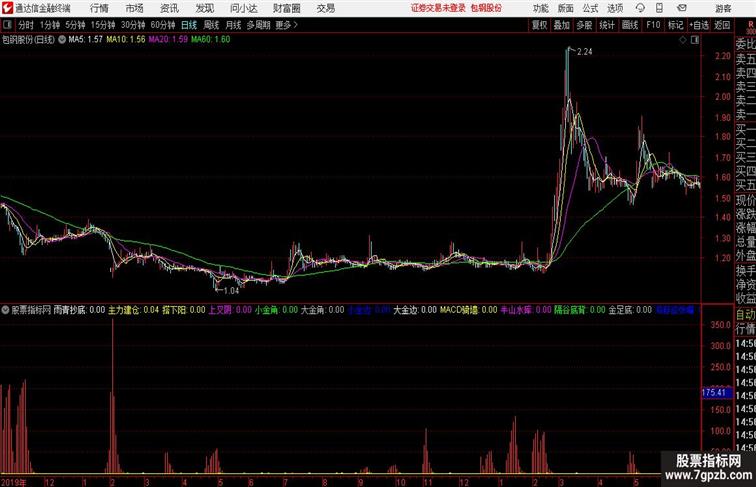This screenshot has width=756, height=487.
Task: Click MA5: 1.57 indicator value
Action: [85, 40]
